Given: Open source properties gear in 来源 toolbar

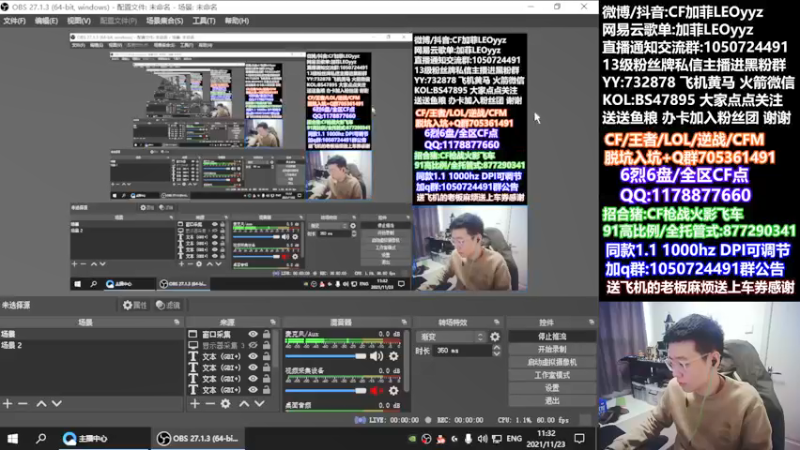Looking at the screenshot, I should 226,404.
